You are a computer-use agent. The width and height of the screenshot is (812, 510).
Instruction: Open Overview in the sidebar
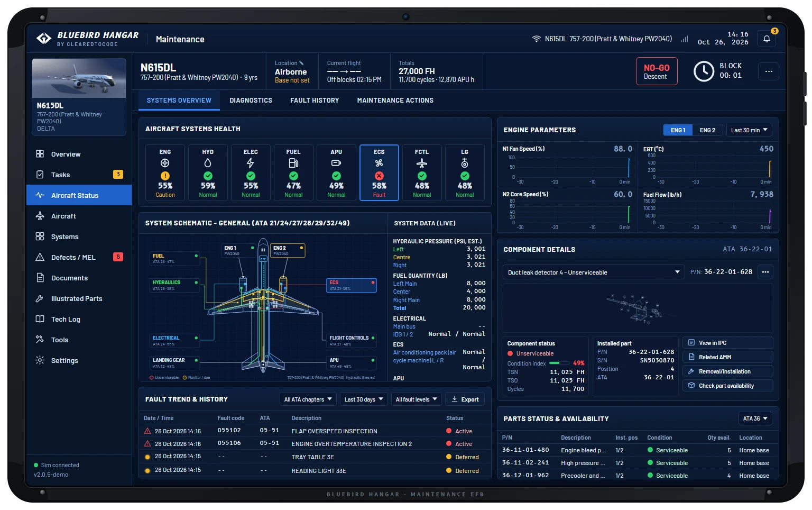coord(79,154)
